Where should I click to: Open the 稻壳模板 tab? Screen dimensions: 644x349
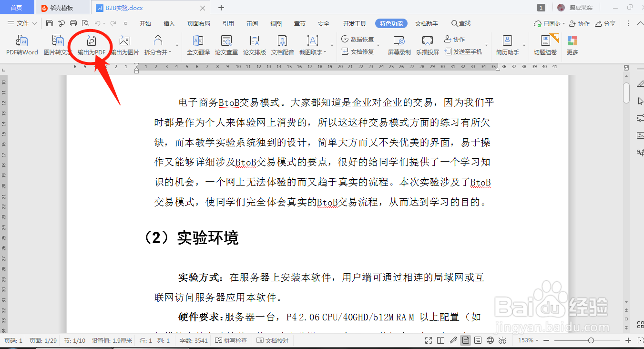click(62, 7)
